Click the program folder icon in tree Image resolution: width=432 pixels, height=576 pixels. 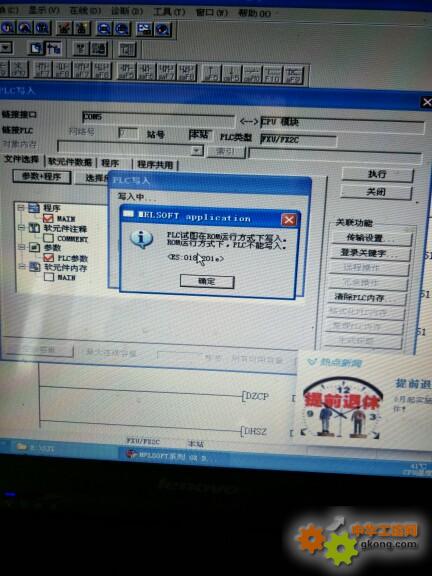point(34,208)
